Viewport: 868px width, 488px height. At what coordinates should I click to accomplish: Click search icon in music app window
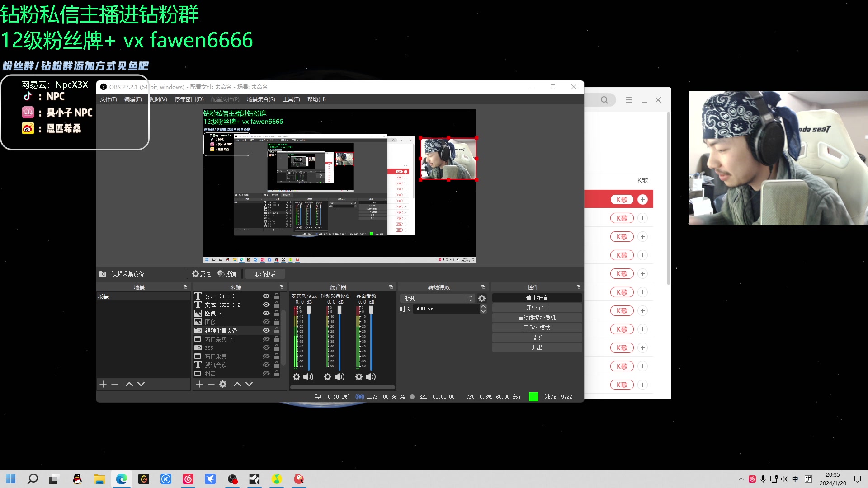click(x=604, y=100)
